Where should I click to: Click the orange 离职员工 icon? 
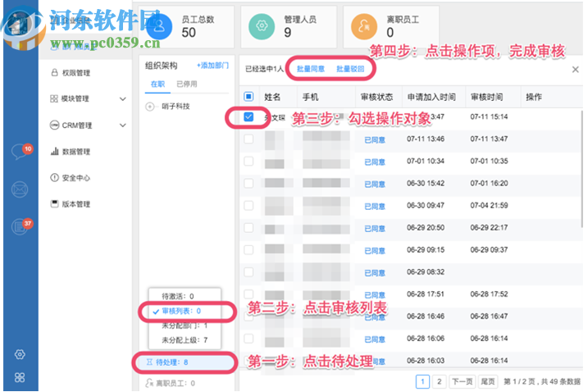(364, 26)
